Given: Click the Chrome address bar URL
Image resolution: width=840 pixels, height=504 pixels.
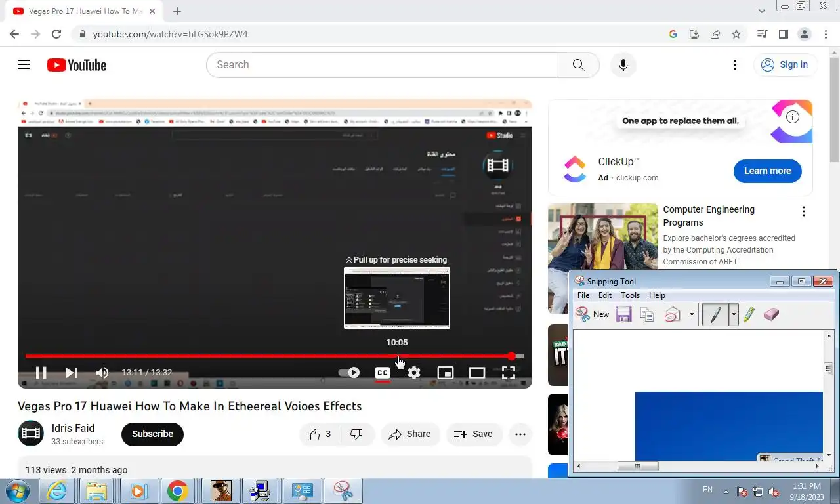Looking at the screenshot, I should point(171,34).
